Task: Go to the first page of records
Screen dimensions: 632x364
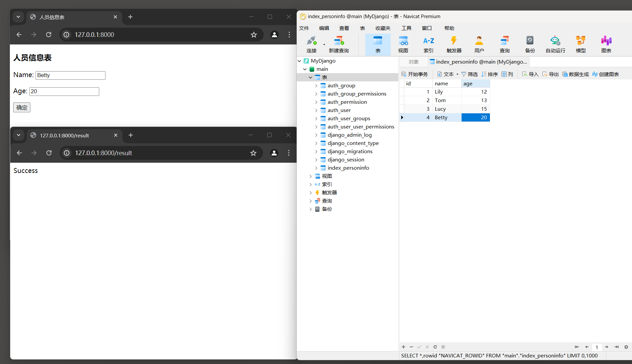Action: pos(577,347)
